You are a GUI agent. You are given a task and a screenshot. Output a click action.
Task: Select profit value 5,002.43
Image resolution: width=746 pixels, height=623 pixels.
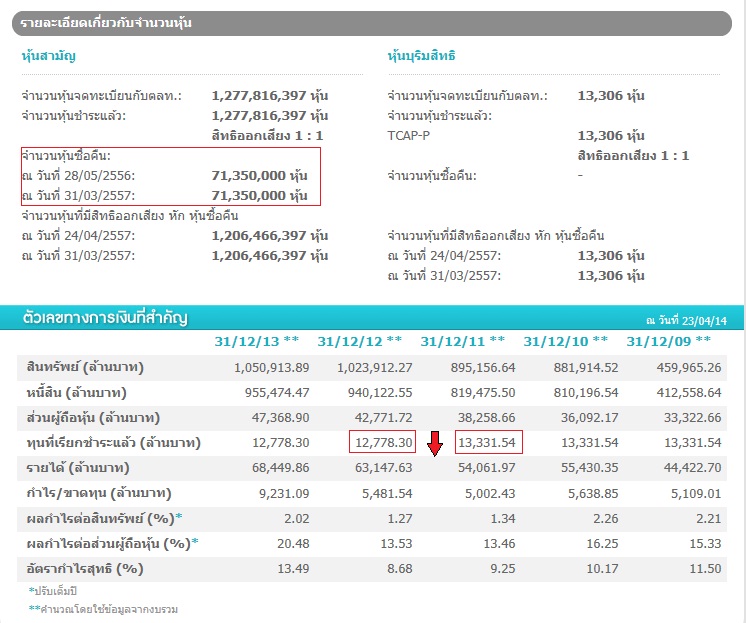pyautogui.click(x=490, y=494)
